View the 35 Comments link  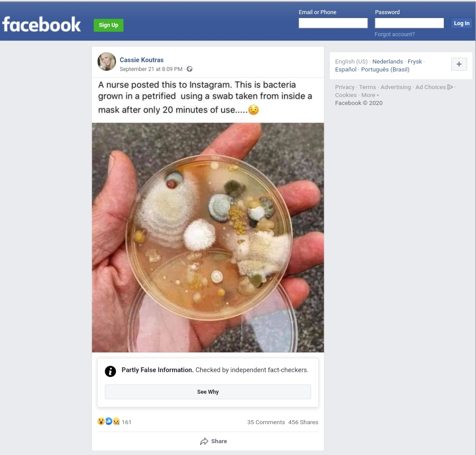[x=266, y=422]
